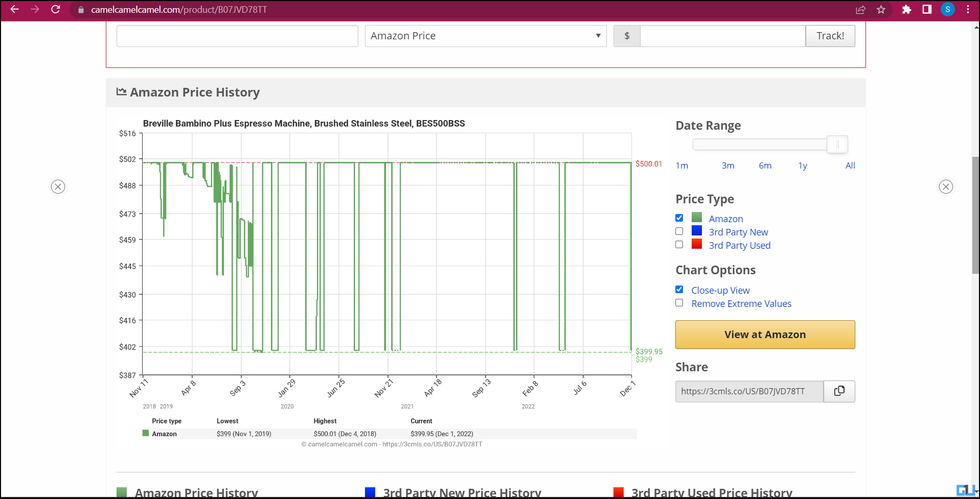Check the 3rd Party Used price type
This screenshot has height=499, width=980.
pos(679,244)
